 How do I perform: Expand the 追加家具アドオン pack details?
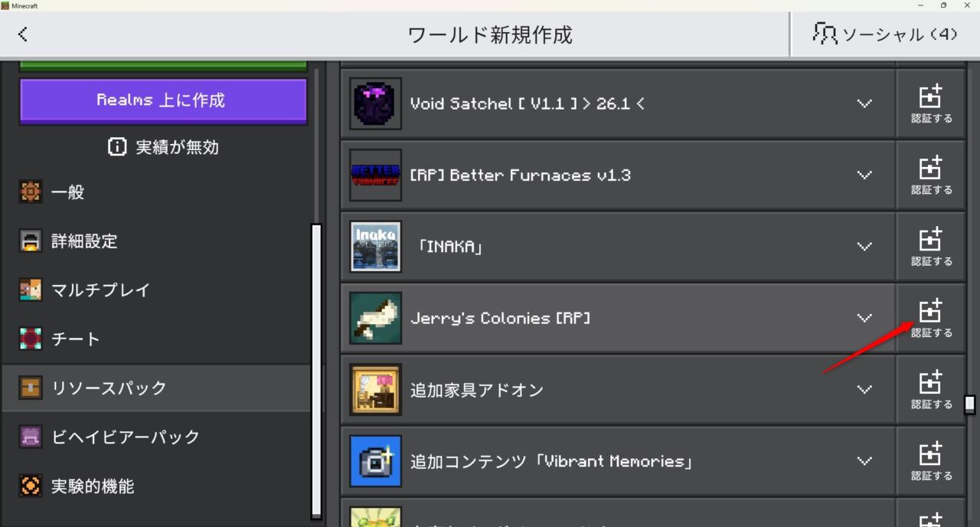(x=864, y=390)
